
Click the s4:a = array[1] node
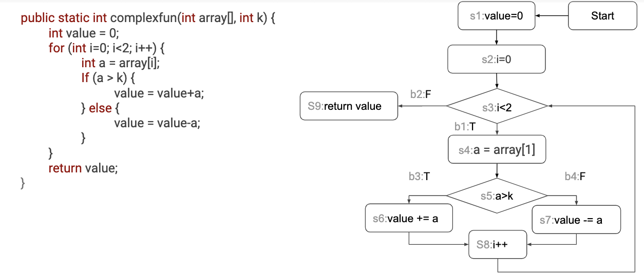tap(497, 150)
